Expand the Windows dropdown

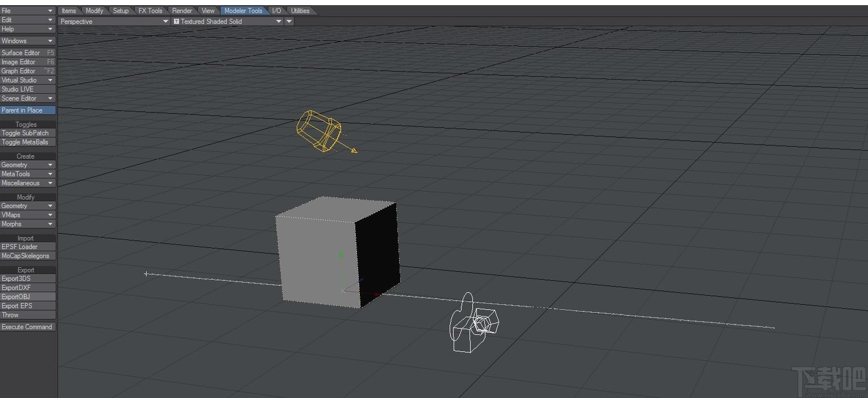click(28, 40)
